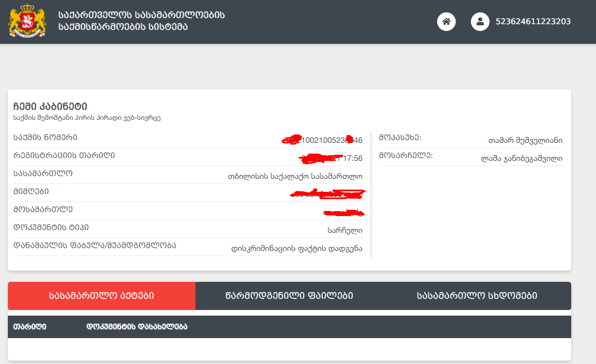Select the redacted case number value

[322, 140]
